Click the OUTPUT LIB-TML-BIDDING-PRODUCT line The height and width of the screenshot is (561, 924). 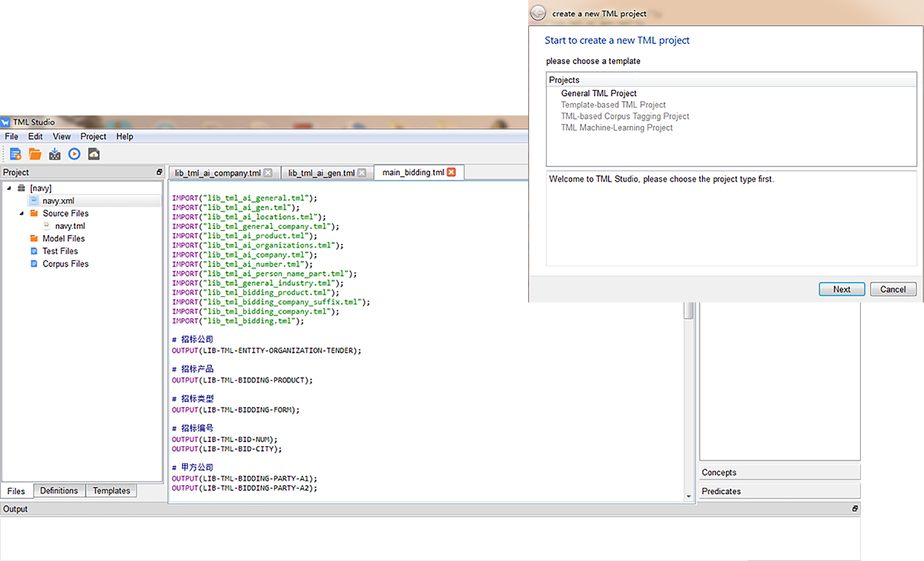pos(242,380)
